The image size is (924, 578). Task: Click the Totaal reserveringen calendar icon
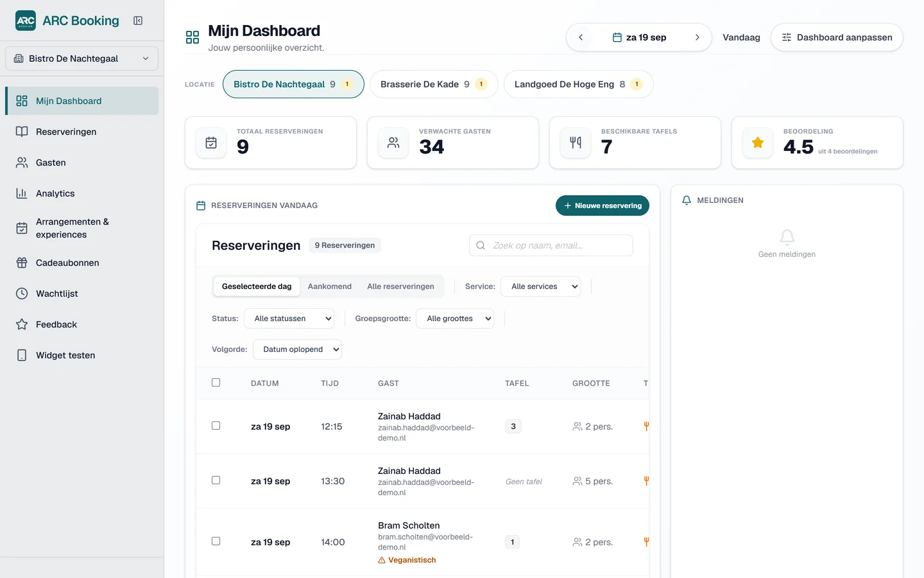211,143
